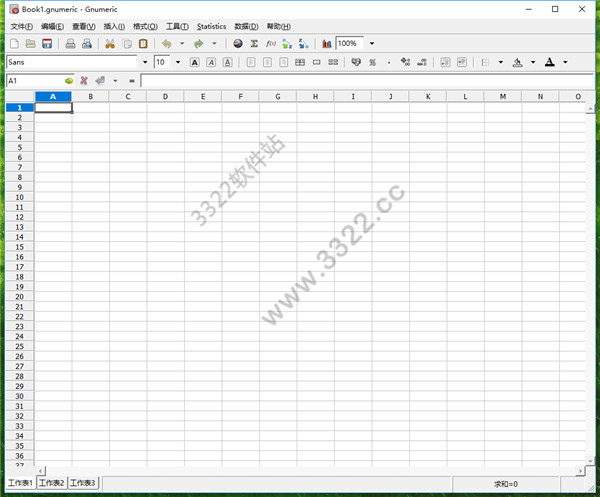The image size is (600, 497).
Task: Open the font size dropdown arrow
Action: (x=178, y=62)
